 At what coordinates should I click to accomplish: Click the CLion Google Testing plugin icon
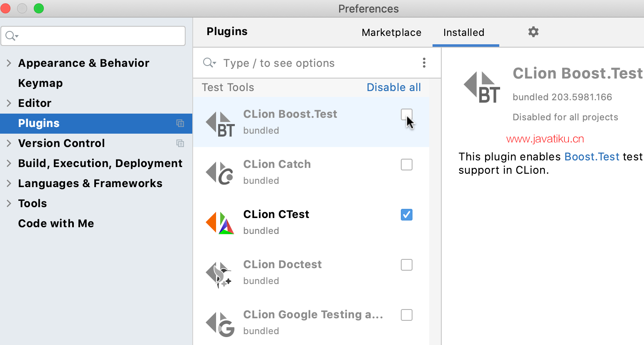220,324
